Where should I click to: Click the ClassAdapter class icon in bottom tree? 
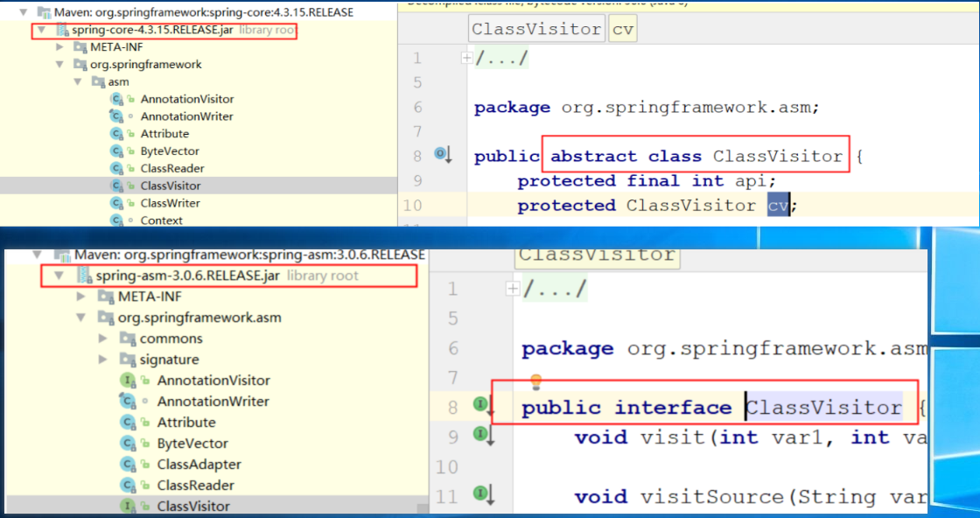click(128, 465)
